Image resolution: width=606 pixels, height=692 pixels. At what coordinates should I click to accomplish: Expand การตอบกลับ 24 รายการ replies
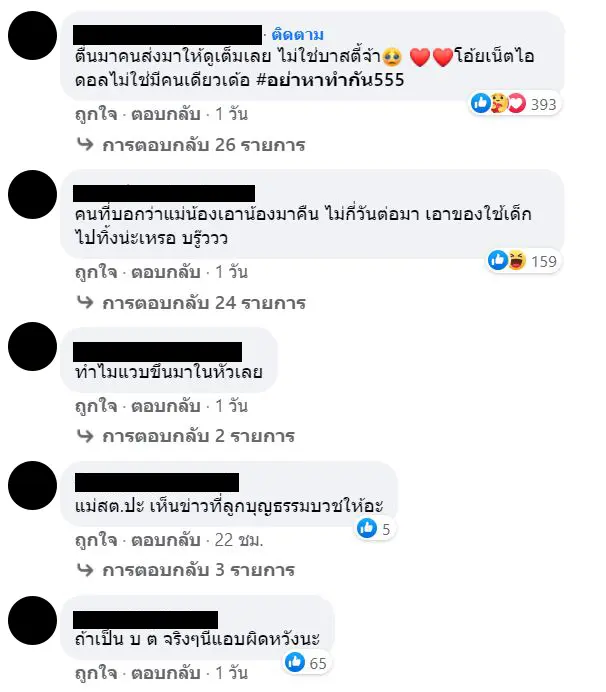(204, 303)
